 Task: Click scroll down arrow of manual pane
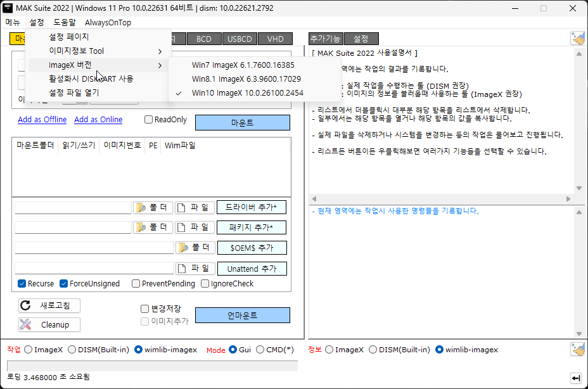point(579,188)
